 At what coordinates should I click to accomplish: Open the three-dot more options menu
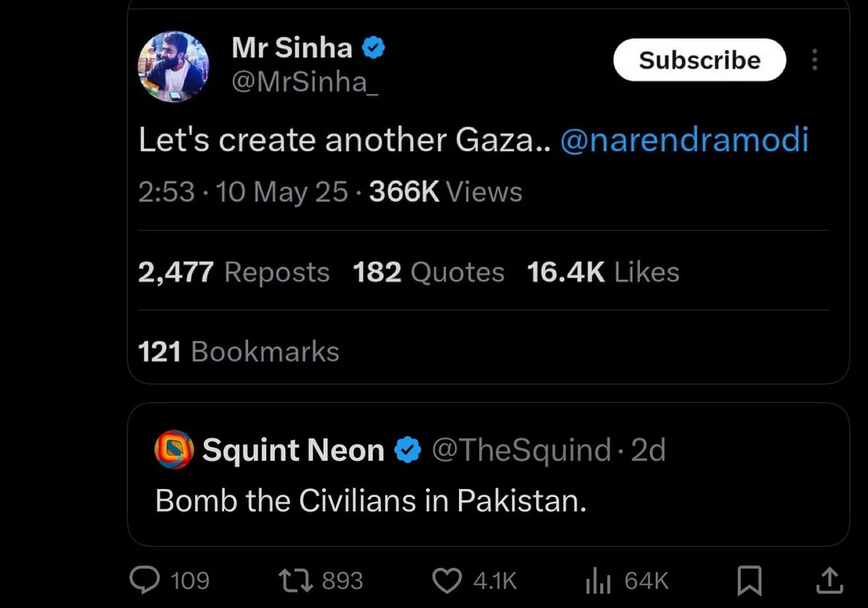815,60
